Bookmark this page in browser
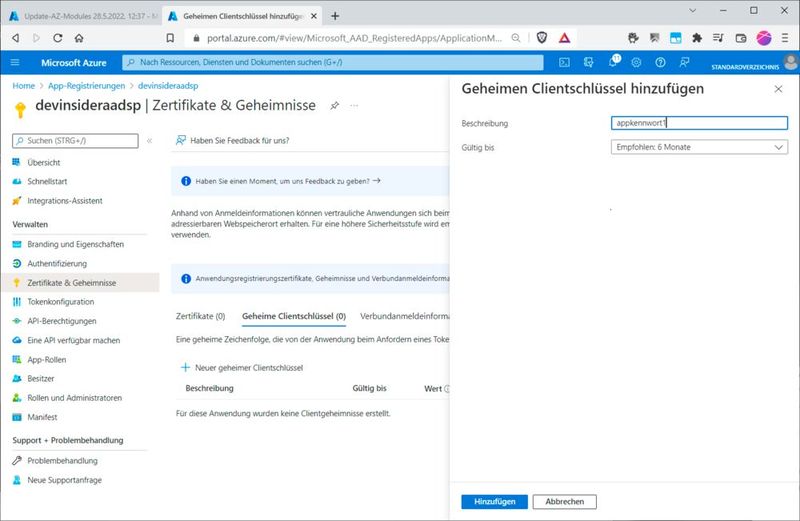The image size is (800, 521). [170, 38]
